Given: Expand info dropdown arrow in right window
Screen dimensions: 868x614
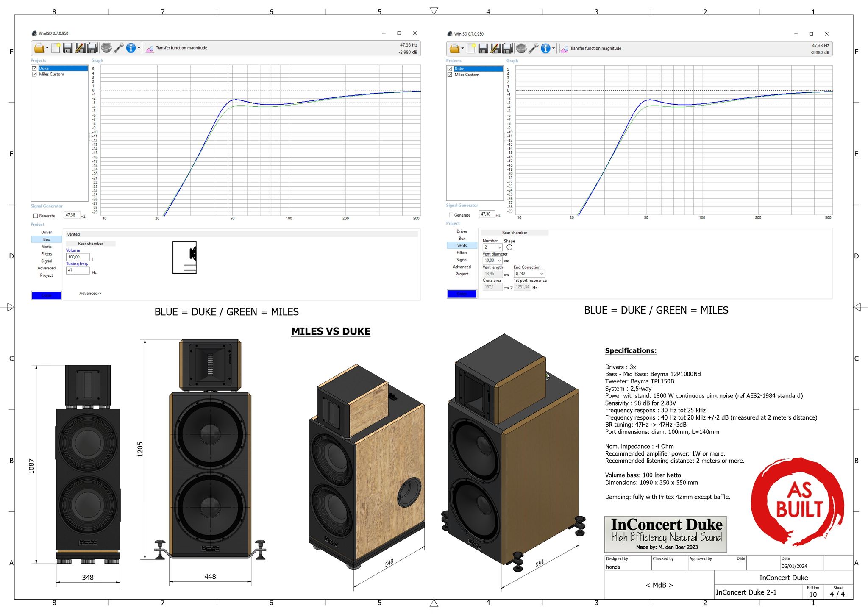Looking at the screenshot, I should coord(554,49).
